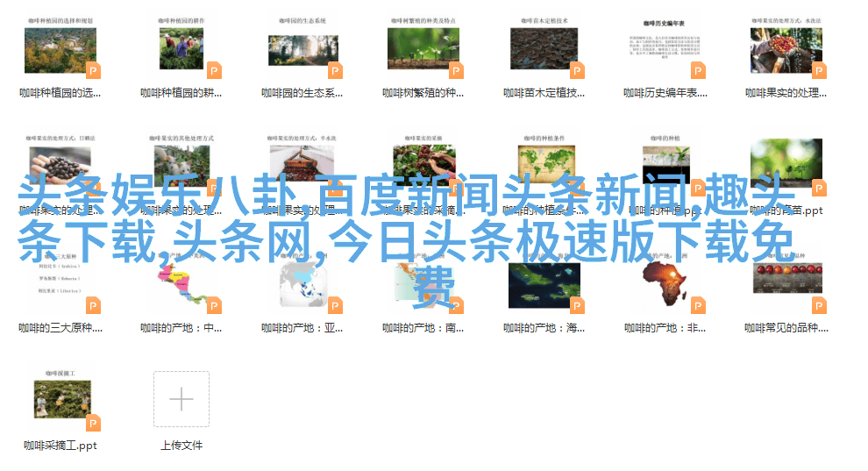Click the plus box to upload a file
This screenshot has width=868, height=471.
click(181, 399)
